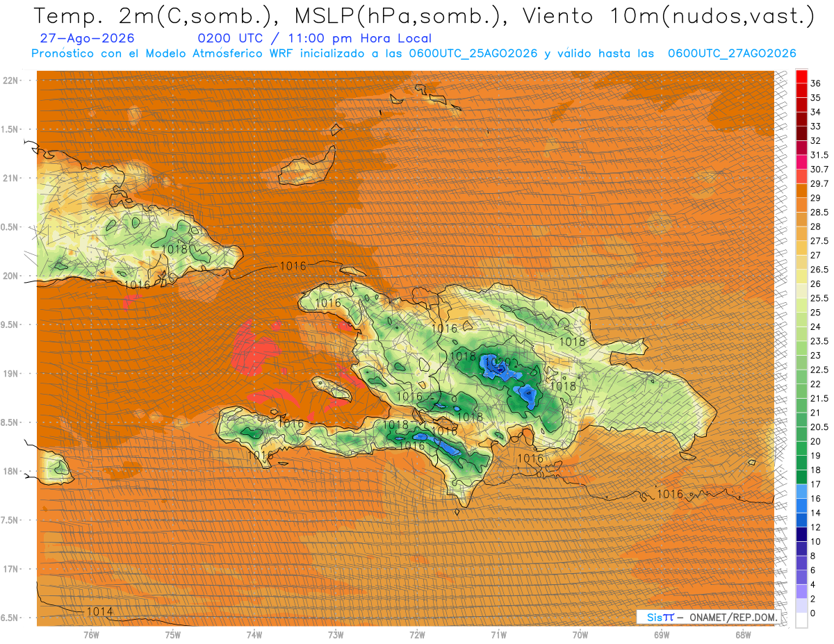
Task: Click the "18N" latitude label
Action: tap(11, 471)
